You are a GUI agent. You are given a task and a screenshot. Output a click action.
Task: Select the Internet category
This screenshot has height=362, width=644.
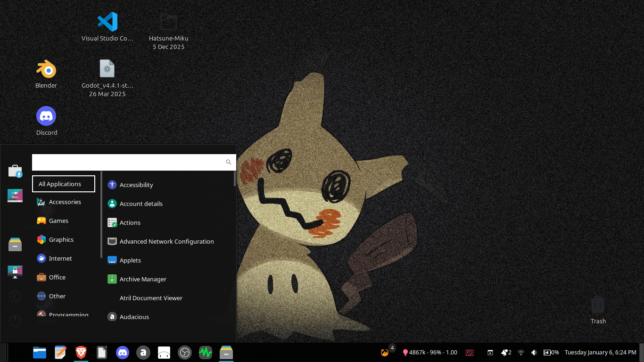point(60,258)
